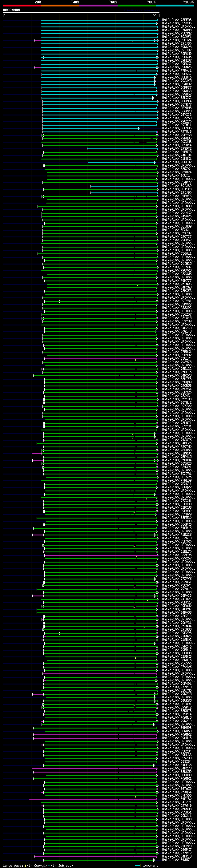Select label UniRef100_Q6INH3
197x868 pixels.
[x=177, y=206]
